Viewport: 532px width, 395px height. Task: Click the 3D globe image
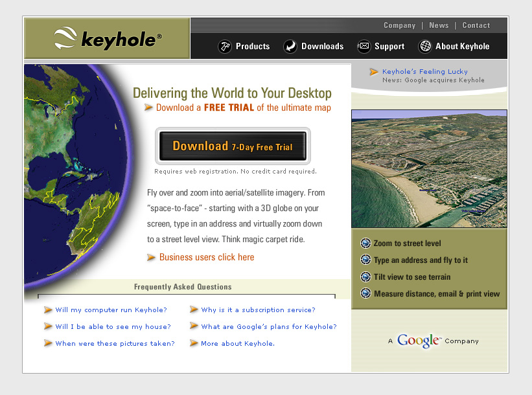tap(78, 175)
